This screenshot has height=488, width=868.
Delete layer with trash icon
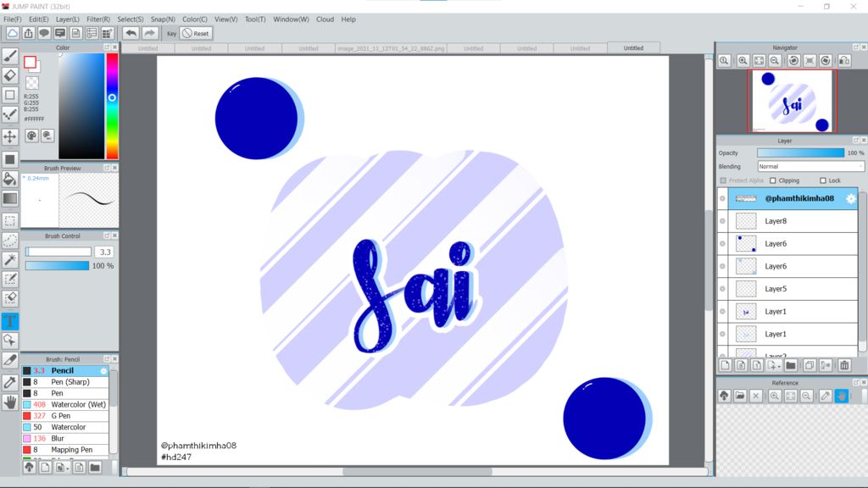pyautogui.click(x=844, y=365)
